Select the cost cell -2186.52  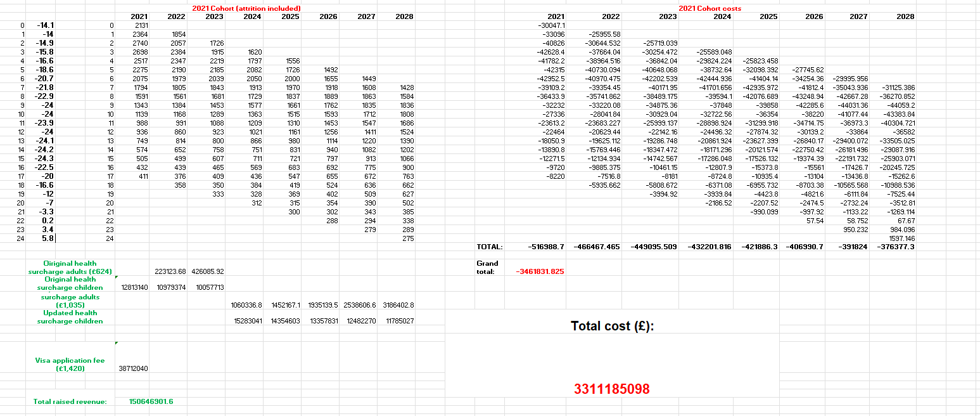click(x=719, y=203)
